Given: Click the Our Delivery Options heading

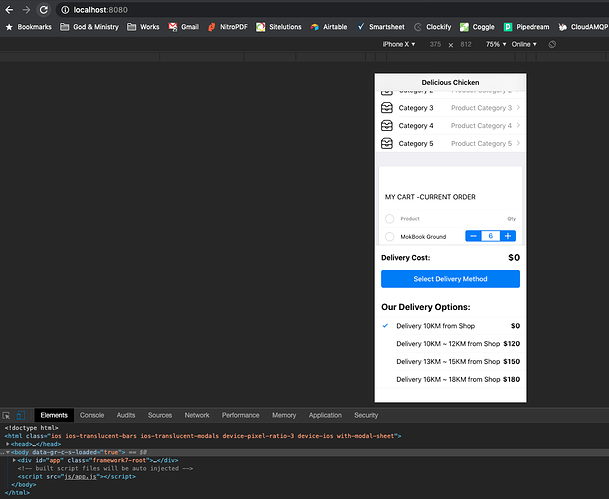Looking at the screenshot, I should (426, 307).
